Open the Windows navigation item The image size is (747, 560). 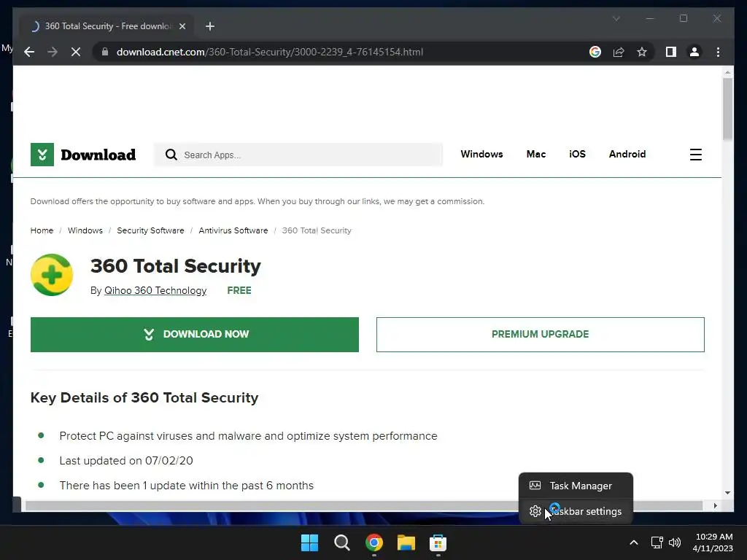(481, 155)
